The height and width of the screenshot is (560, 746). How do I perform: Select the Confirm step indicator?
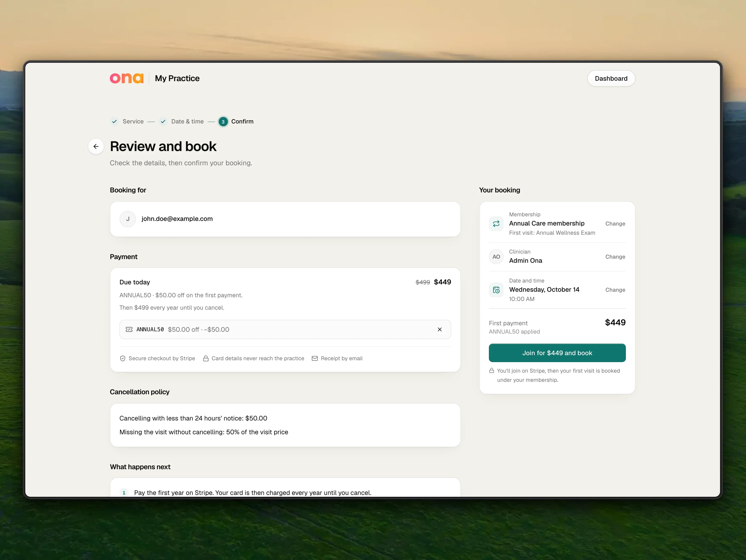coord(236,121)
